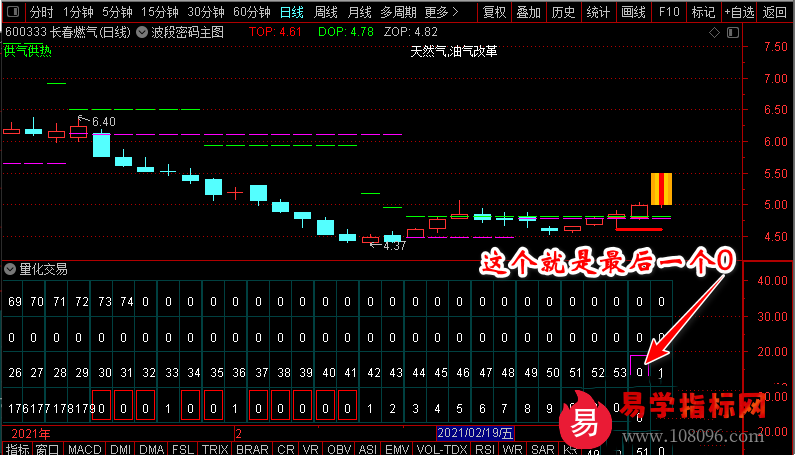The height and width of the screenshot is (455, 795).
Task: Switch to 5分钟 period
Action: pos(117,12)
